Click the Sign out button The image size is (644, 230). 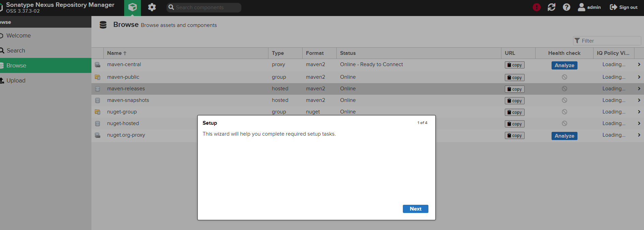coord(624,7)
